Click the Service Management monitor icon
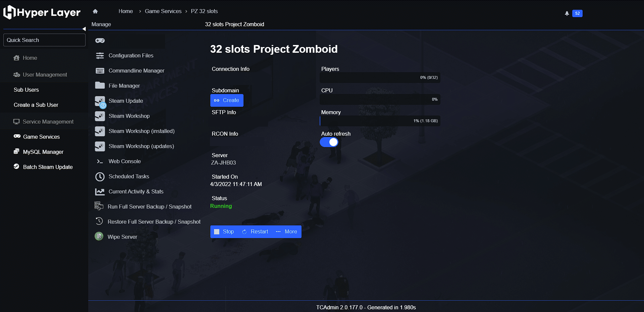The width and height of the screenshot is (644, 312). pos(16,122)
